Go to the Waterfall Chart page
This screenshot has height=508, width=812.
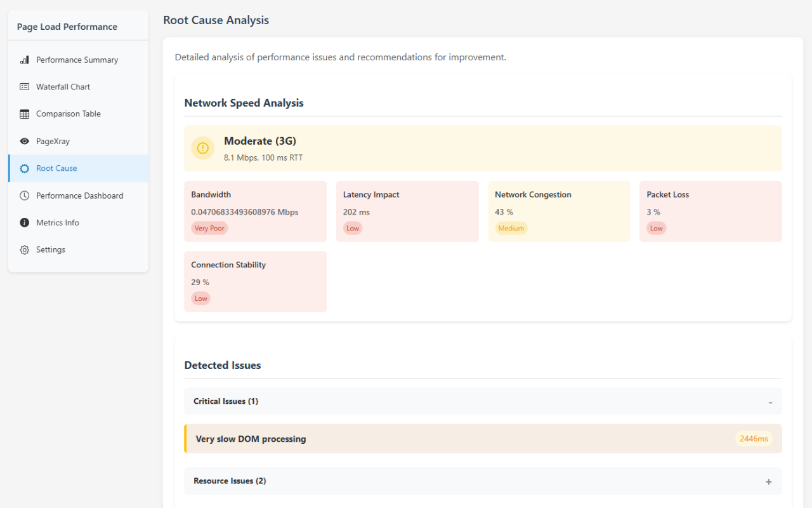pyautogui.click(x=79, y=87)
